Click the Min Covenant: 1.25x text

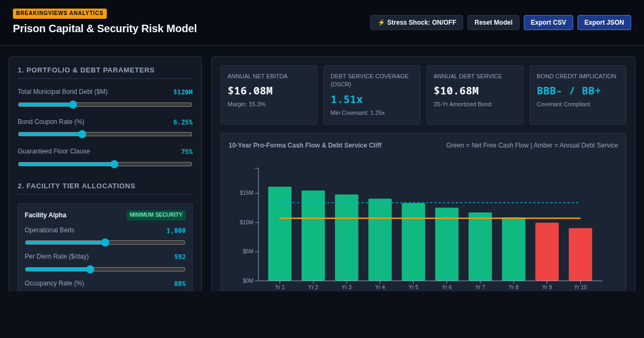click(x=357, y=113)
